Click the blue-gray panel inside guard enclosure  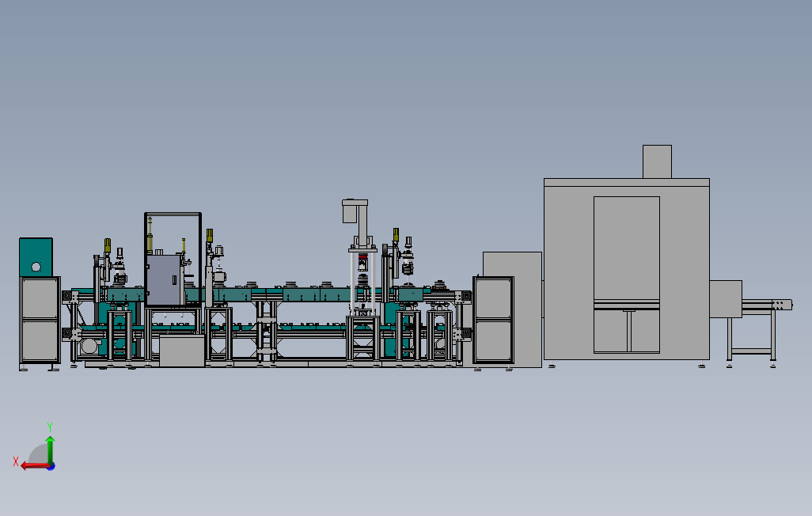coord(165,279)
